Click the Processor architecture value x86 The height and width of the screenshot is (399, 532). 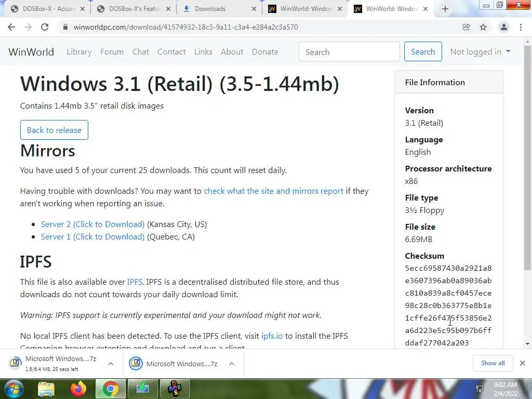pos(411,181)
